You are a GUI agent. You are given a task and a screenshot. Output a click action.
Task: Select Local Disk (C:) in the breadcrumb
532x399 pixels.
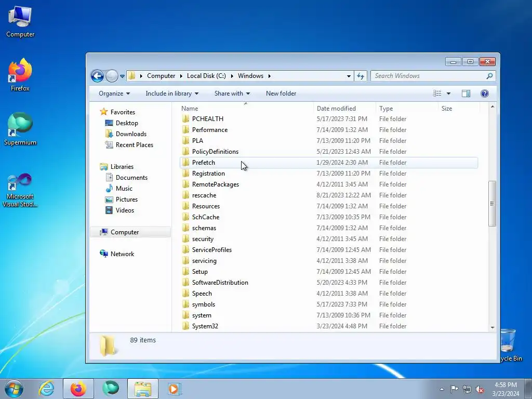point(206,76)
